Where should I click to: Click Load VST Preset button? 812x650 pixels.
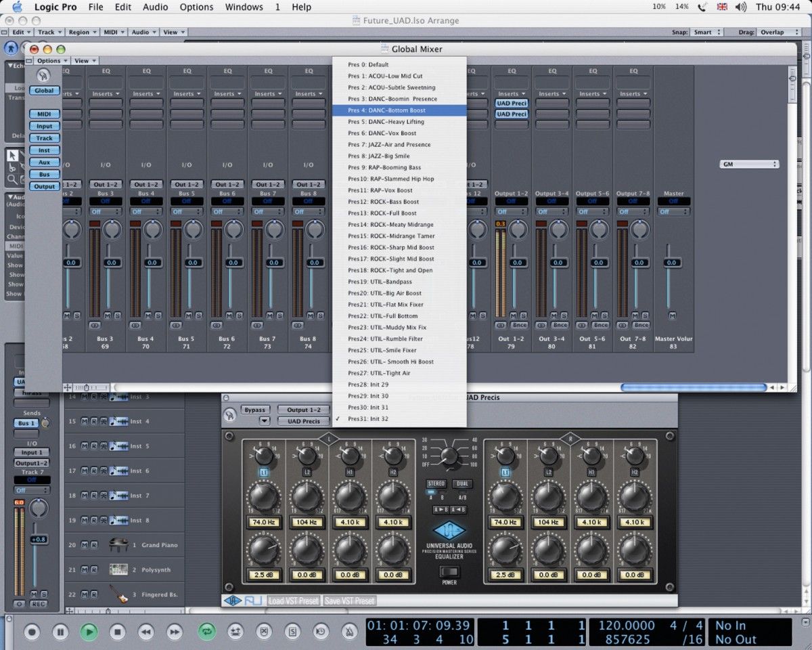point(294,601)
